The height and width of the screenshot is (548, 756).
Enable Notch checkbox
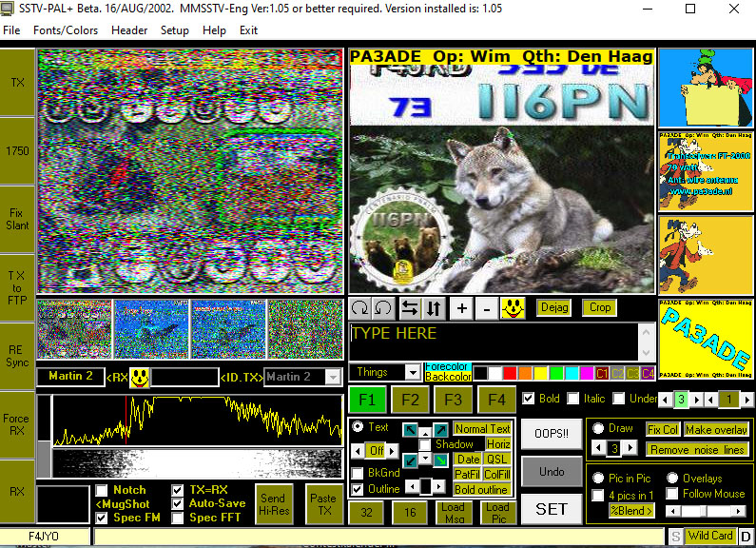point(101,491)
